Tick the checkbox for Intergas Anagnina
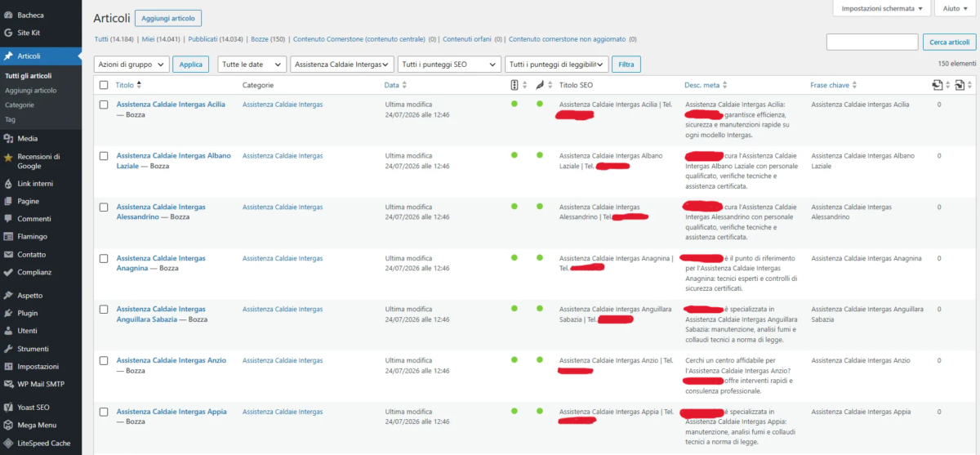This screenshot has width=980, height=455. click(x=104, y=259)
